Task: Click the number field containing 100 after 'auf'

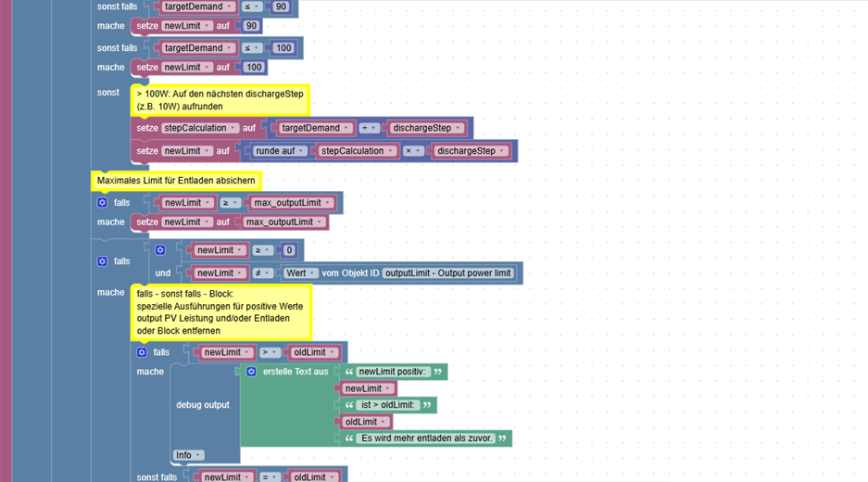Action: [254, 67]
